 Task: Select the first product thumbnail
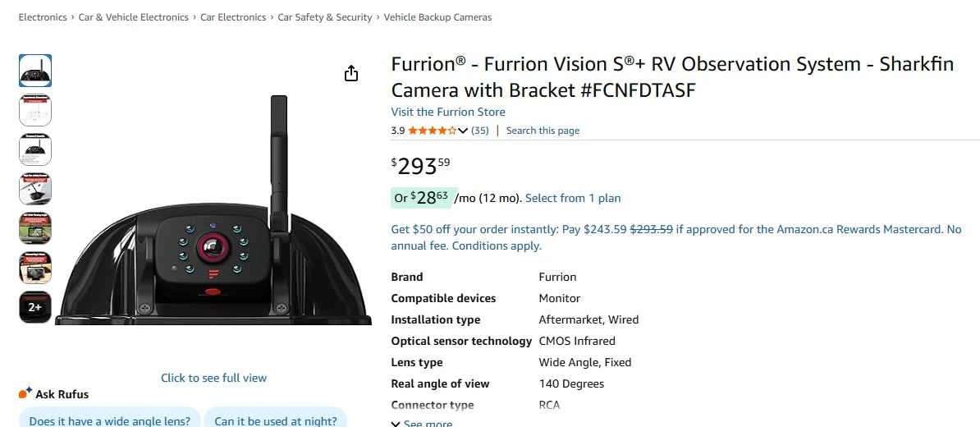pos(35,71)
